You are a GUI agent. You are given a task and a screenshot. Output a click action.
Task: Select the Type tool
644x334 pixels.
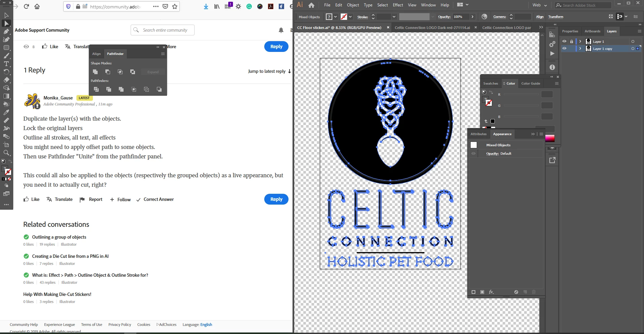pyautogui.click(x=6, y=64)
